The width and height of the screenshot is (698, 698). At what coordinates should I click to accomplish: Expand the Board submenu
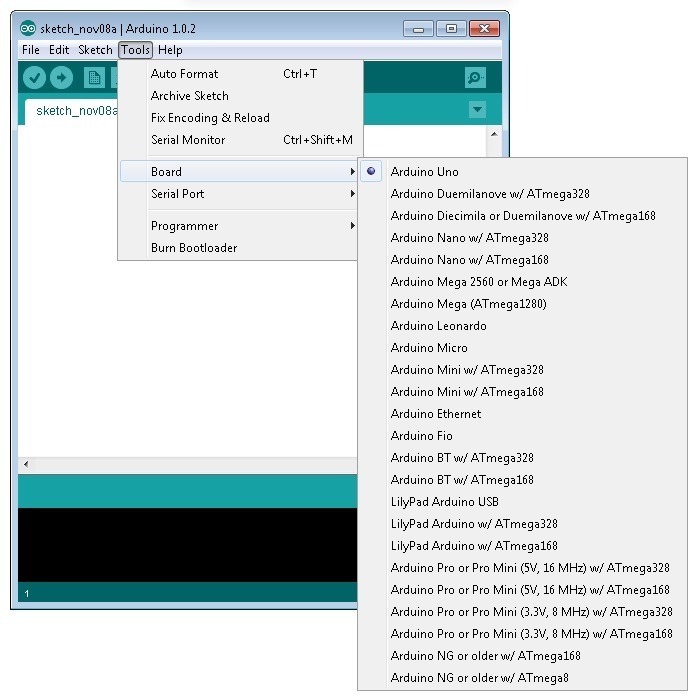(239, 171)
